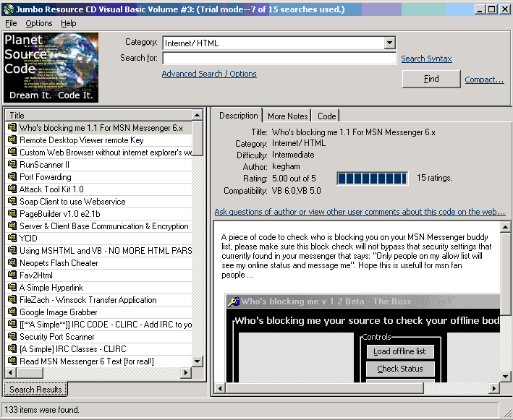Click description pane scroll down arrow
This screenshot has height=420, width=513.
[505, 376]
